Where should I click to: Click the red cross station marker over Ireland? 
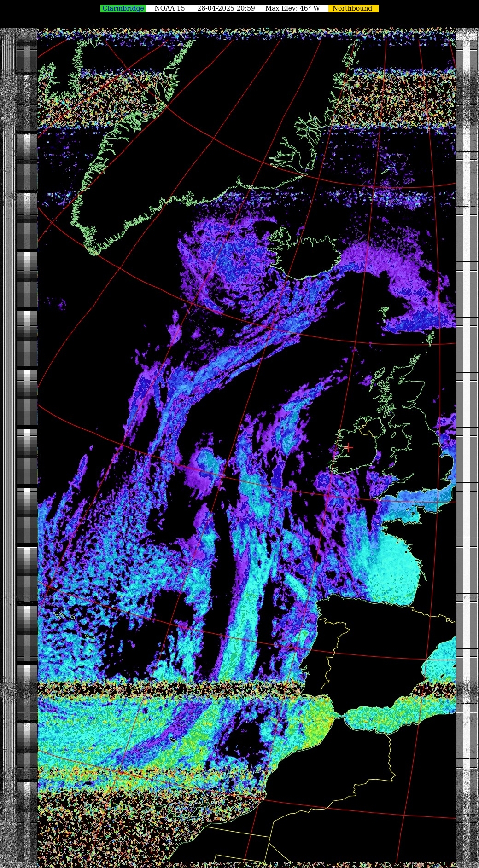click(349, 447)
